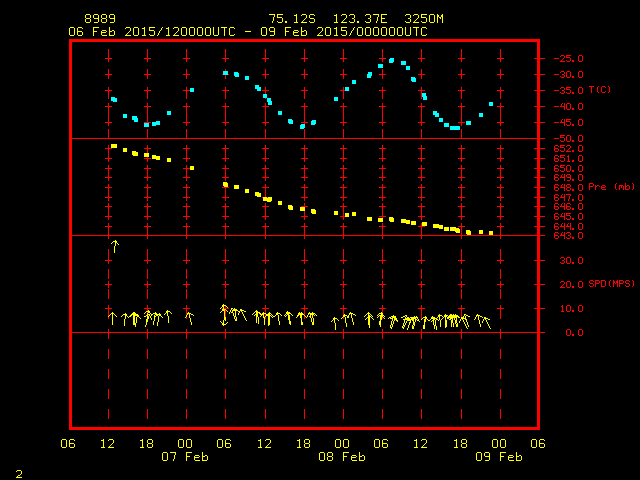Viewport: 640px width, 480px height.
Task: Click the 649.0 pressure tick value
Action: [569, 178]
